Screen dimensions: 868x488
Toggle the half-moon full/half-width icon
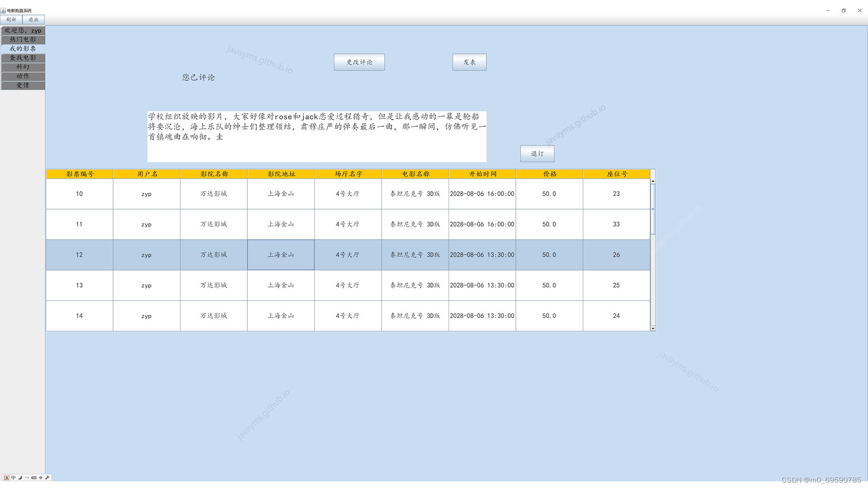click(20, 477)
